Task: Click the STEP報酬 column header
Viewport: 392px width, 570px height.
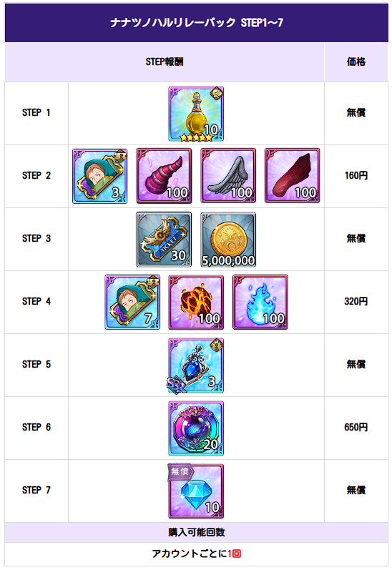Action: point(165,62)
